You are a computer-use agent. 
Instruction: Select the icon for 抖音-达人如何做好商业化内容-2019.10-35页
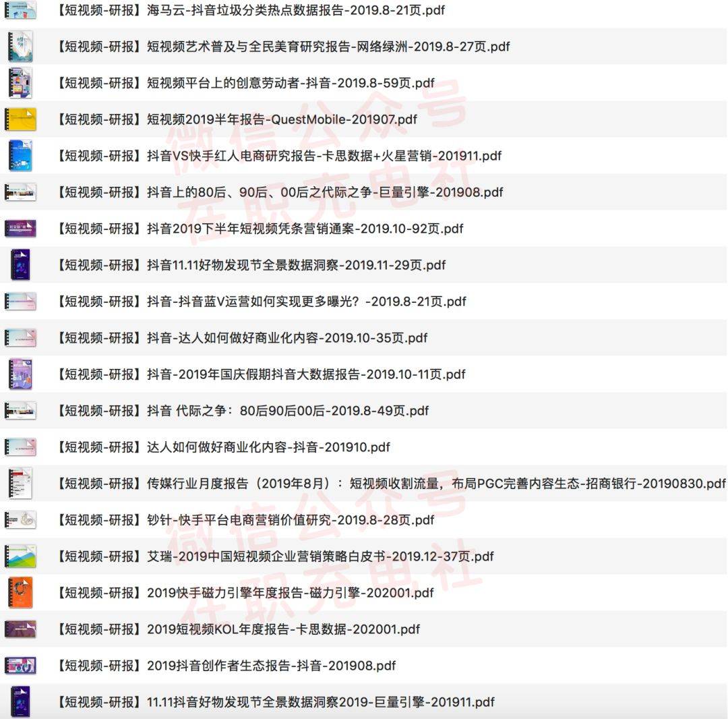[20, 338]
